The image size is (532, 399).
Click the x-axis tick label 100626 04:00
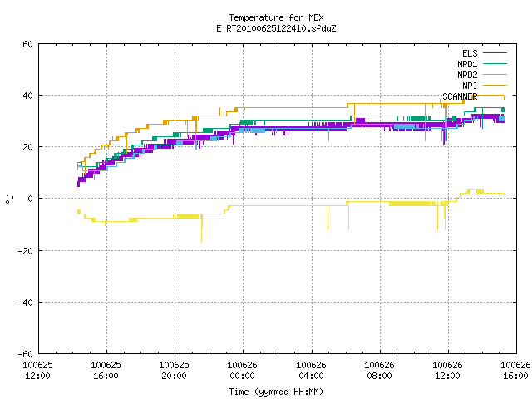tap(311, 371)
